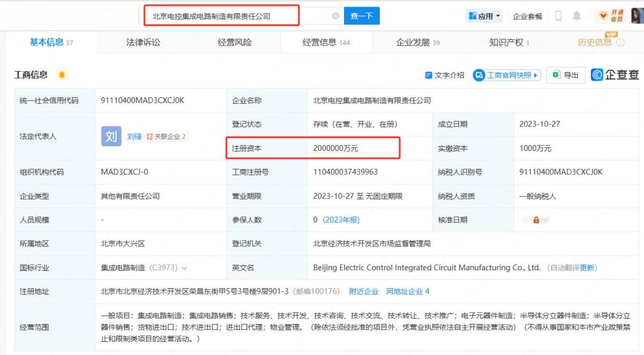
Task: Open the 经营信息 tab
Action: point(326,42)
